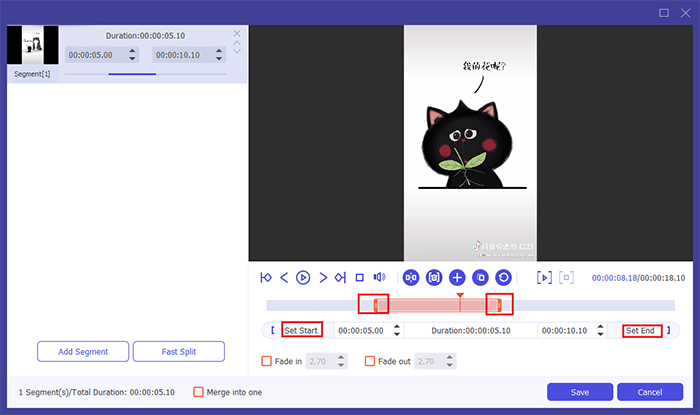Increase Fade out duration value

pyautogui.click(x=450, y=357)
